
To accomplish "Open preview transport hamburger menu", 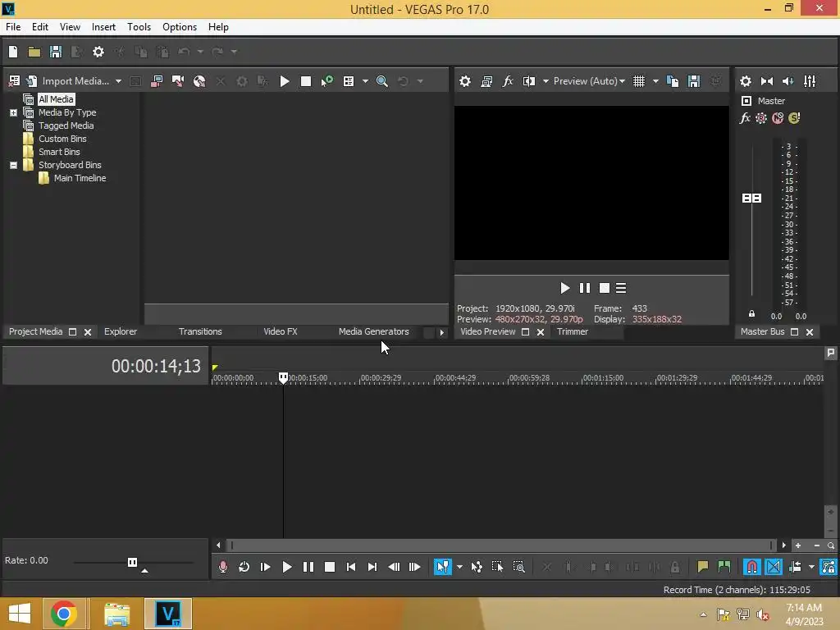I will [x=621, y=288].
